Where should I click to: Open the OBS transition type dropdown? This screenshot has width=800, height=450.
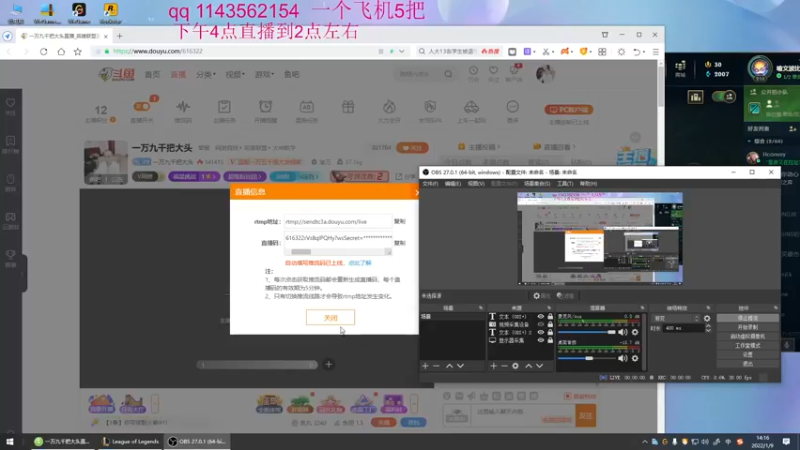(x=676, y=318)
